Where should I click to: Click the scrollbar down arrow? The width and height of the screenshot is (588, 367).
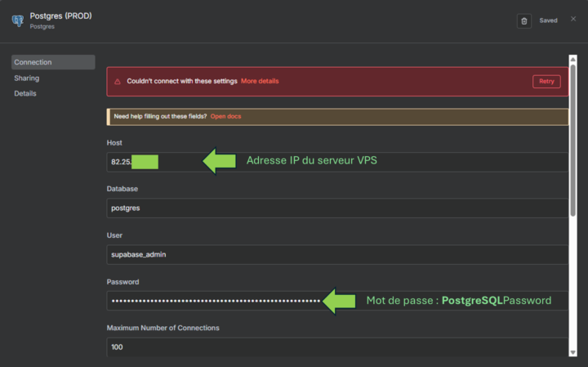click(x=574, y=352)
